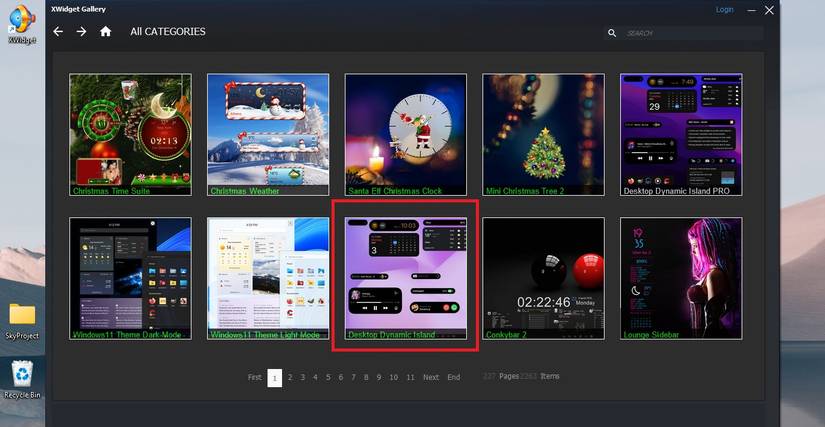
Task: Go to page 6
Action: (341, 378)
